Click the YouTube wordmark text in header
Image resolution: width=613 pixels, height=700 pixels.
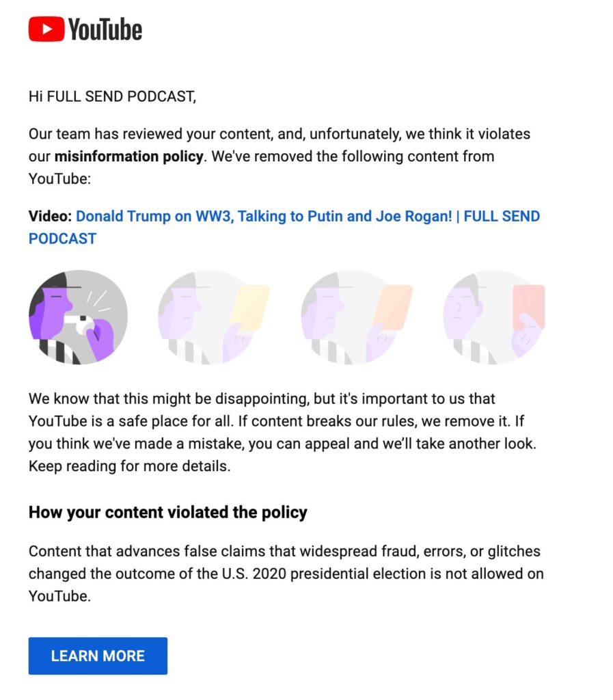pos(105,29)
